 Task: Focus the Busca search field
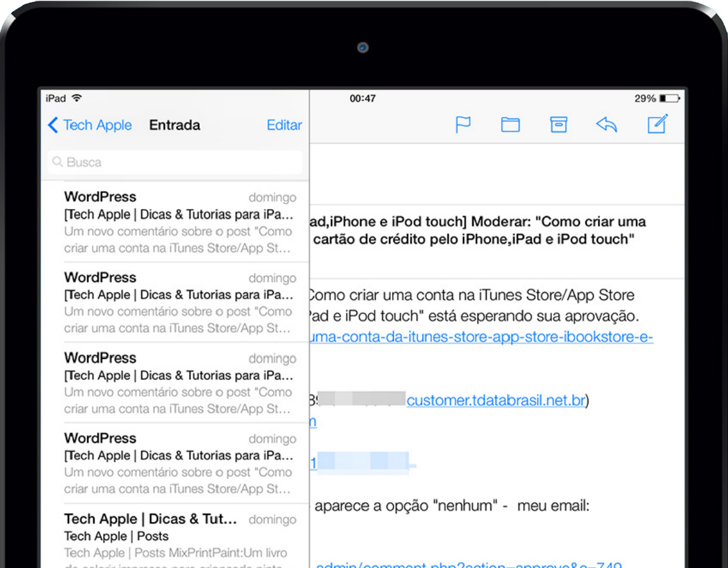(175, 162)
